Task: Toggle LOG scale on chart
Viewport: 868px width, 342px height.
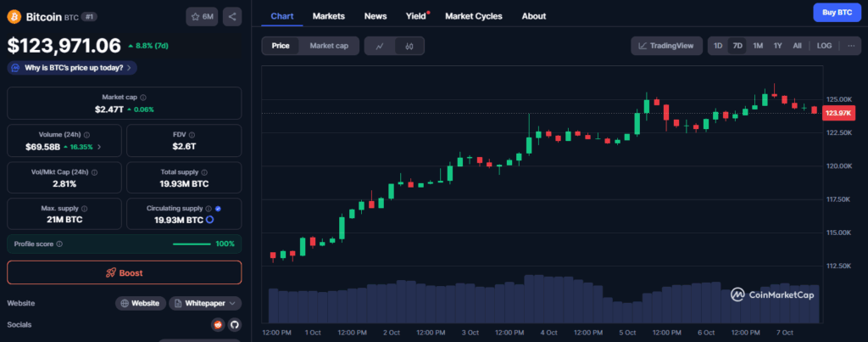Action: click(824, 46)
